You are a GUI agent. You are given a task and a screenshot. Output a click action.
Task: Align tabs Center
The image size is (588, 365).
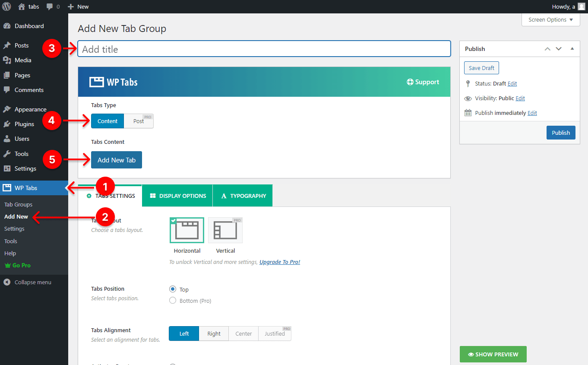point(243,333)
